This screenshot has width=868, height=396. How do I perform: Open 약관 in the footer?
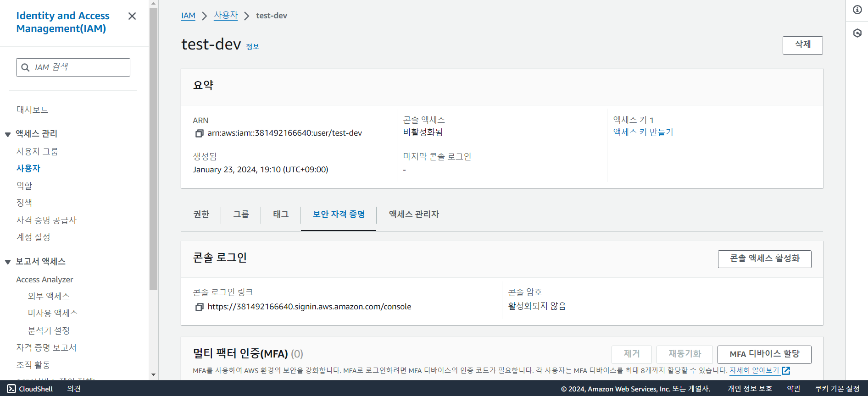click(x=794, y=389)
